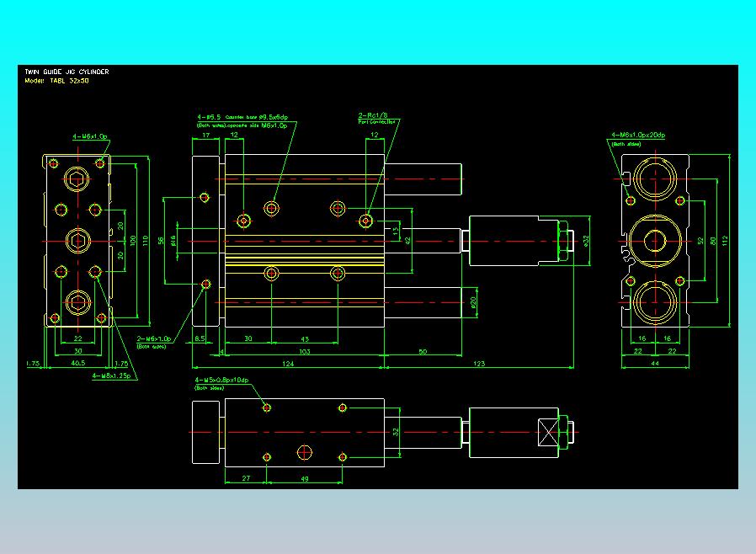Select the "Counter bore ø9.5x6dp" note
756x554 pixels.
pyautogui.click(x=257, y=117)
